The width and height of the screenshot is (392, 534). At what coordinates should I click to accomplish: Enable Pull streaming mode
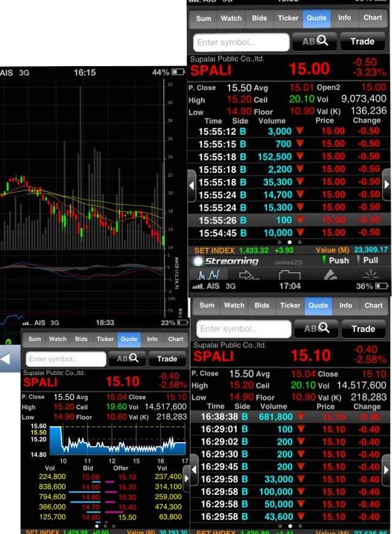pos(368,260)
